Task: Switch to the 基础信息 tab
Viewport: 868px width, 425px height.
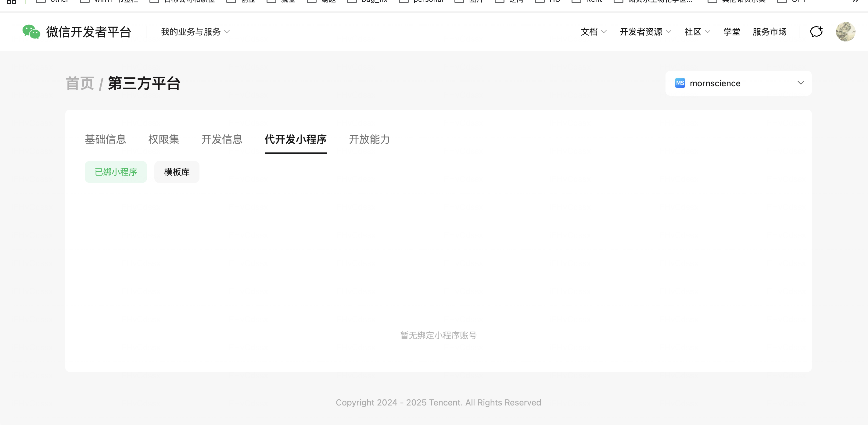Action: pyautogui.click(x=105, y=139)
